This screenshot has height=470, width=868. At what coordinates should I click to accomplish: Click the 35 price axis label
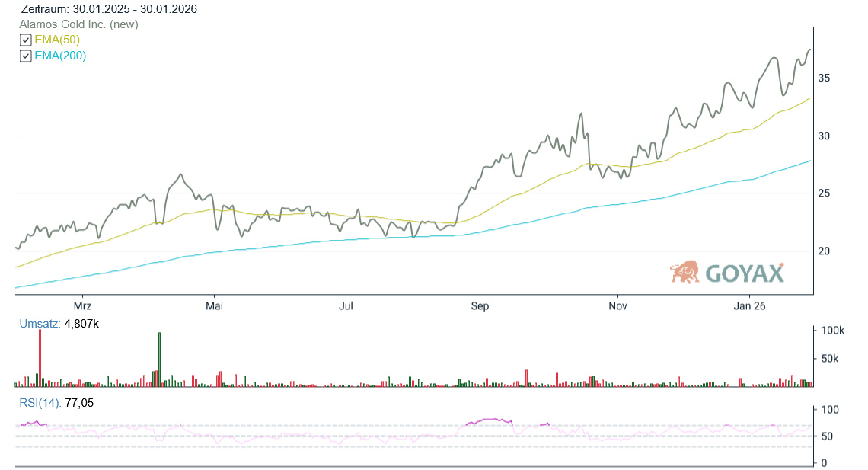pos(824,78)
